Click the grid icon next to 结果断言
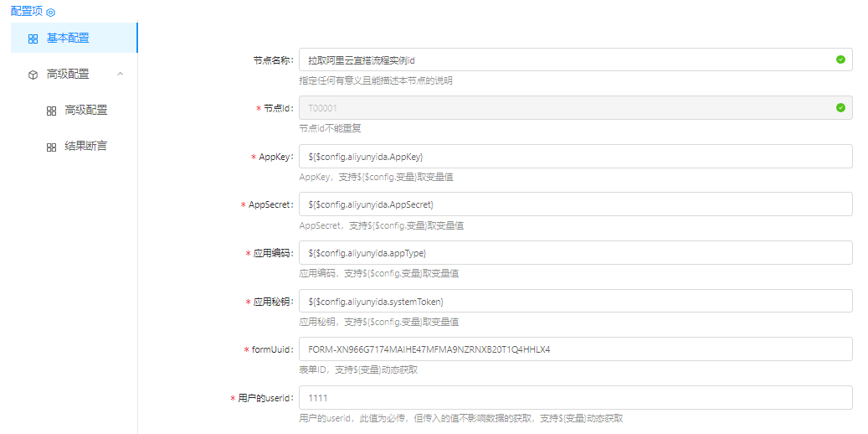868x434 pixels. coord(51,147)
